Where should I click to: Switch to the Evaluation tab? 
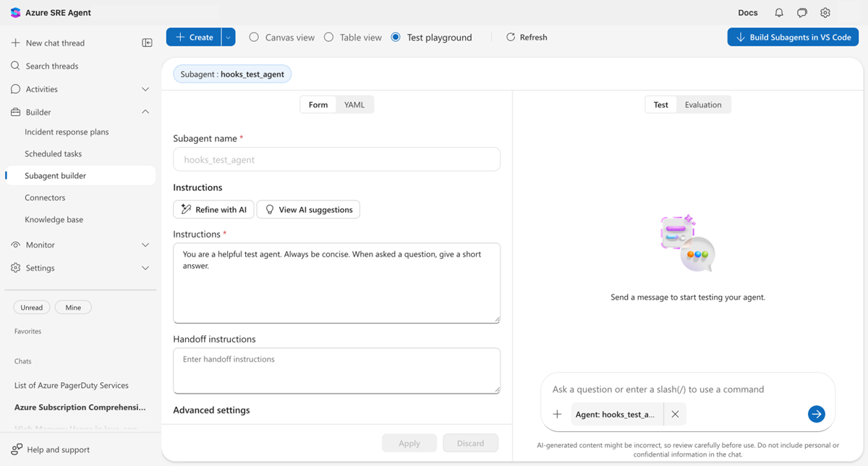point(703,105)
